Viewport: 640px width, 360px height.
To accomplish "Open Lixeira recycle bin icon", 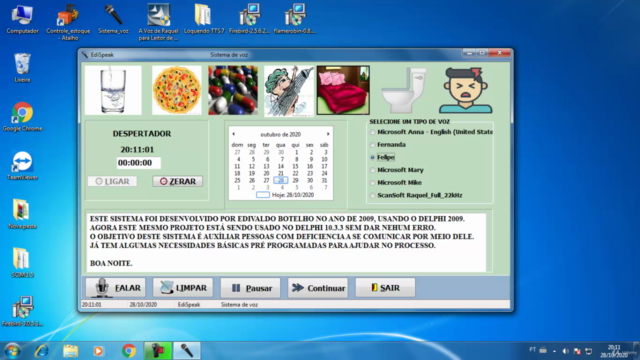I will 22,67.
